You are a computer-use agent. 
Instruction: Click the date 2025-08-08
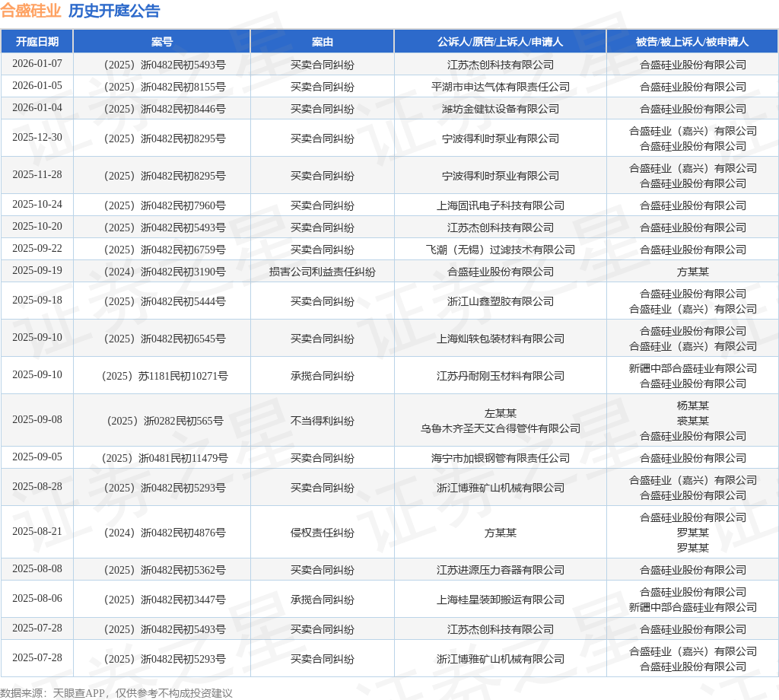click(37, 568)
